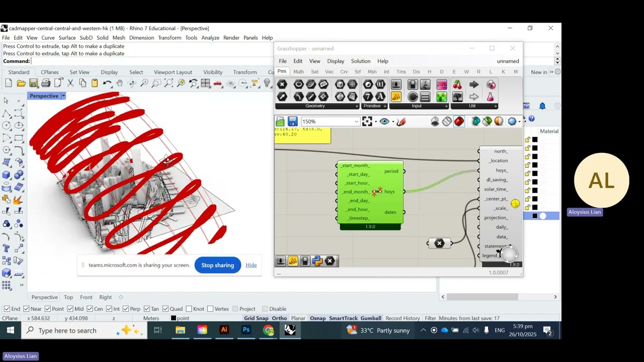
Task: Check the Disable osnap checkbox
Action: point(265,309)
